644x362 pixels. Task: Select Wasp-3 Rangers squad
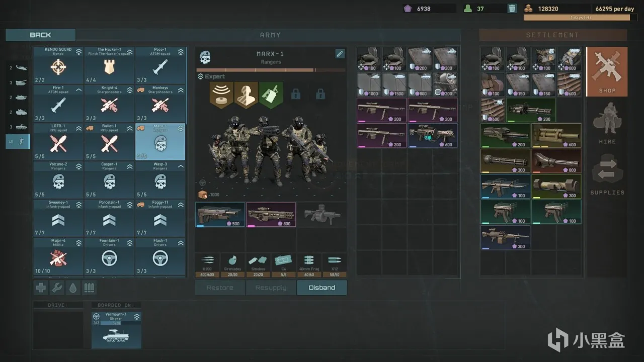coord(160,180)
